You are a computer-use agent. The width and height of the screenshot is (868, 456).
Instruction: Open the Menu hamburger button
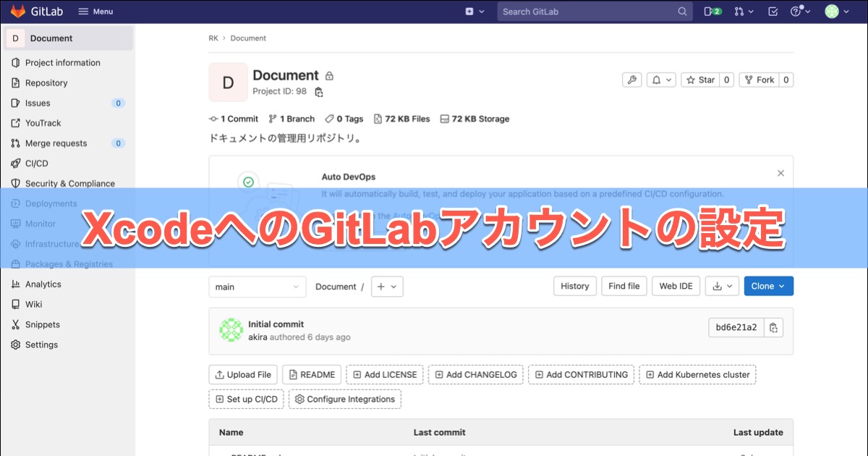click(95, 12)
